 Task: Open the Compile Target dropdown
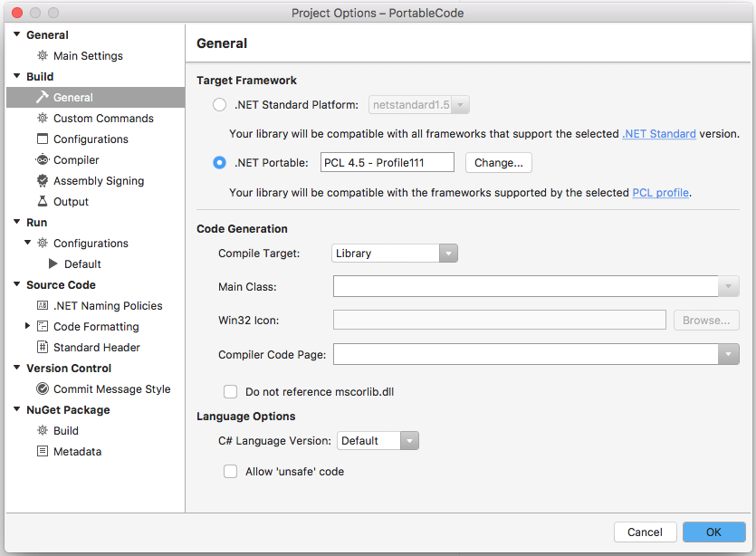point(395,254)
